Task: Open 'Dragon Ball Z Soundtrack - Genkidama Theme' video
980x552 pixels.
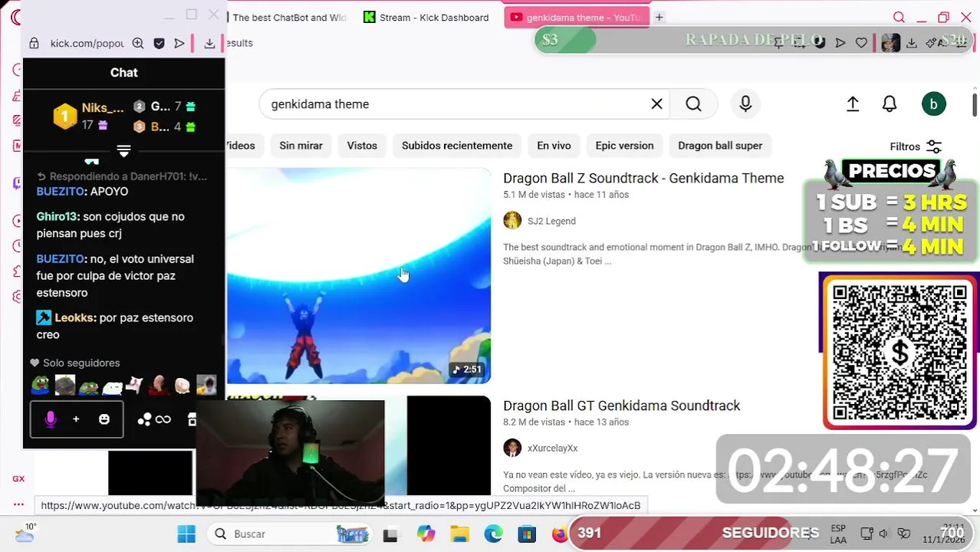Action: coord(643,178)
